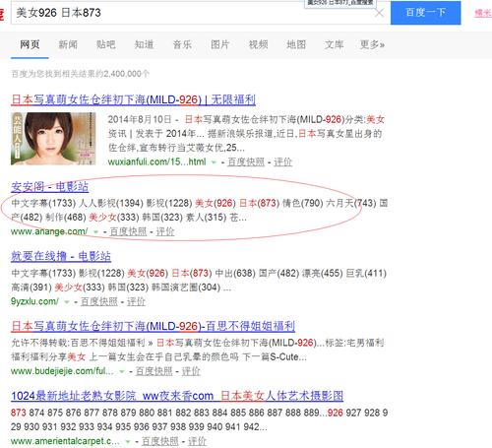Image resolution: width=492 pixels, height=448 pixels.
Task: Click the 百度一下 search button
Action: click(x=425, y=13)
